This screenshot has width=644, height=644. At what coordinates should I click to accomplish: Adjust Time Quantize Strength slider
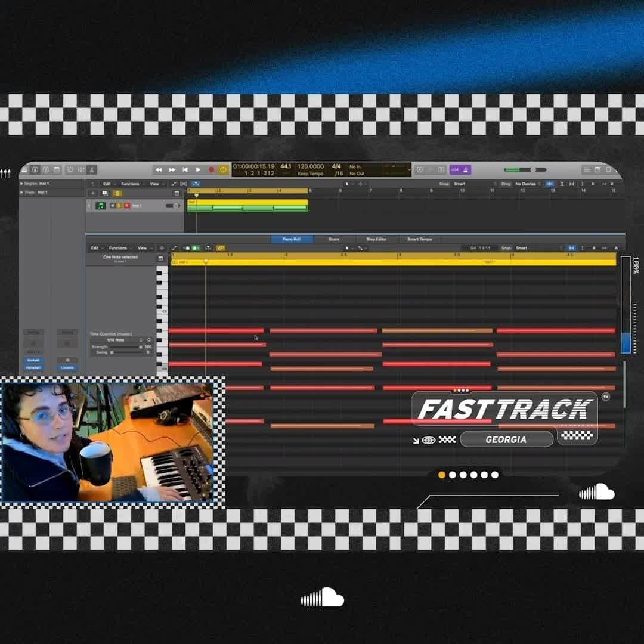click(x=125, y=347)
